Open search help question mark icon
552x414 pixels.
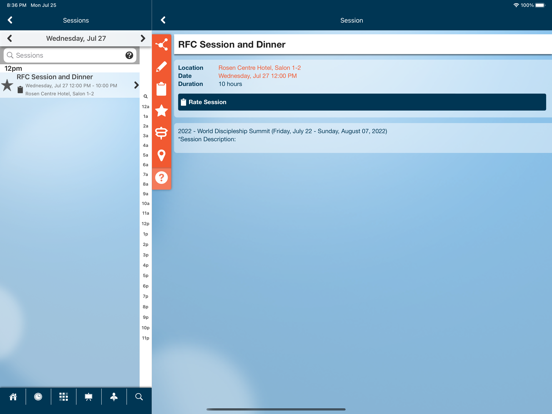(129, 55)
